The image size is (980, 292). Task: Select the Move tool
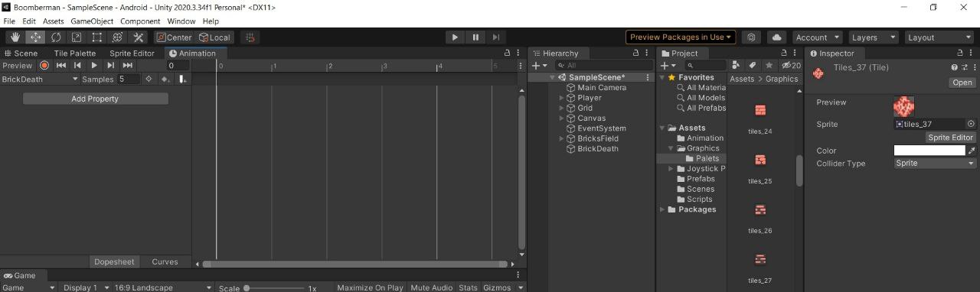[36, 37]
